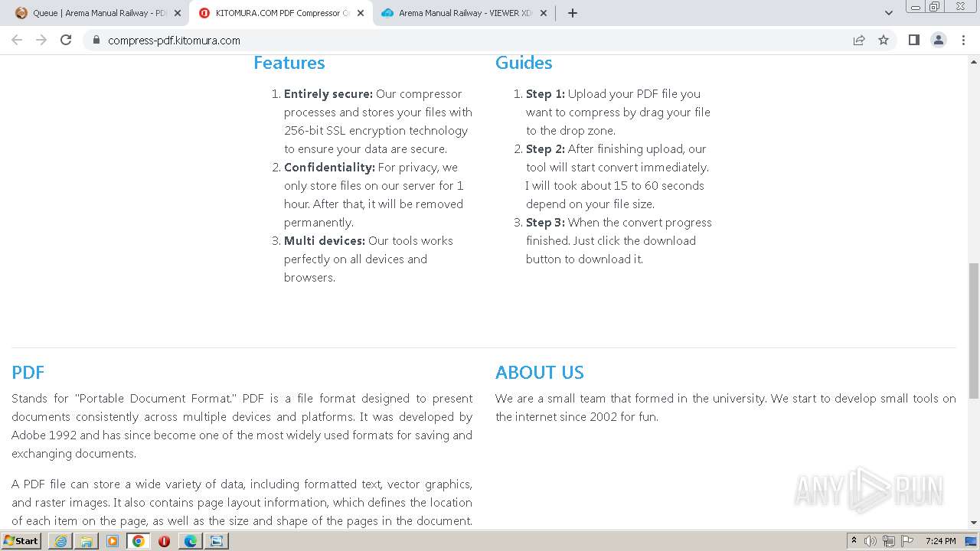The width and height of the screenshot is (980, 551).
Task: Click 'We are a small team' paragraph
Action: [x=726, y=408]
